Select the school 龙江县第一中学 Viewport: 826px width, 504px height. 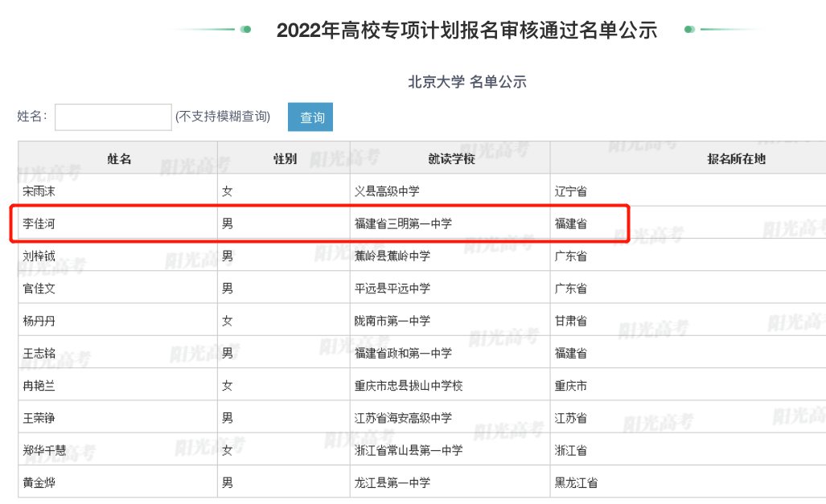click(x=392, y=483)
